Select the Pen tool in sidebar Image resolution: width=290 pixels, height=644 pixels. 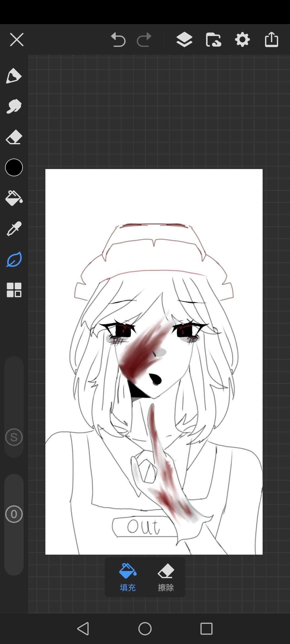point(14,76)
